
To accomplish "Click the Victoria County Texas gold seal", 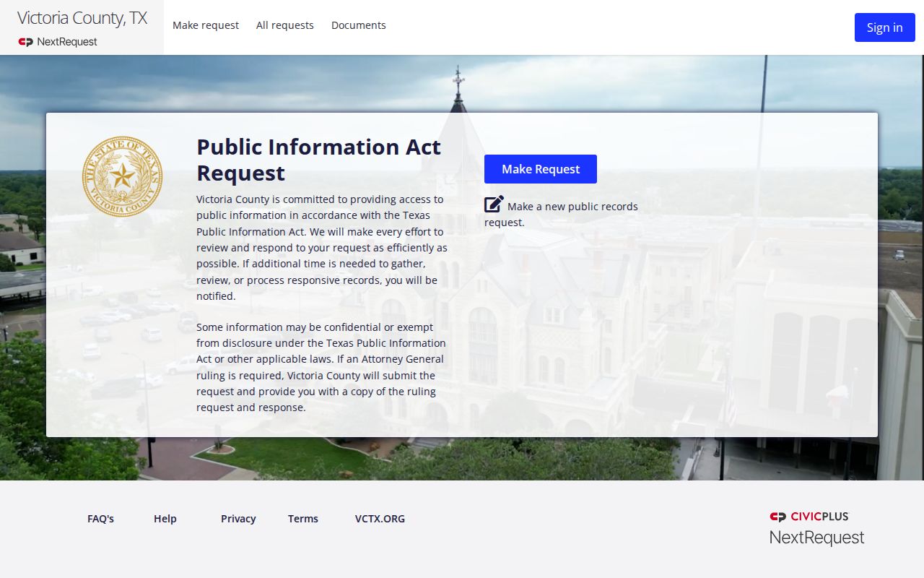I will coord(122,176).
